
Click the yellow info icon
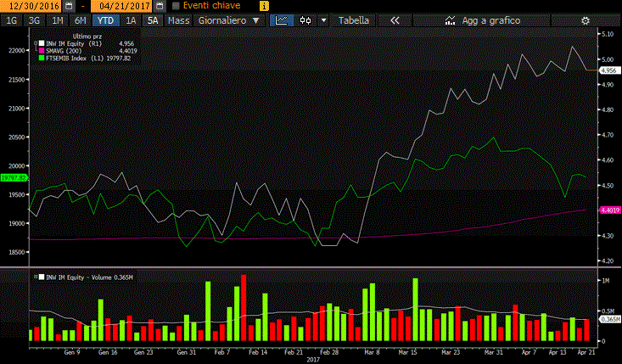tap(266, 6)
